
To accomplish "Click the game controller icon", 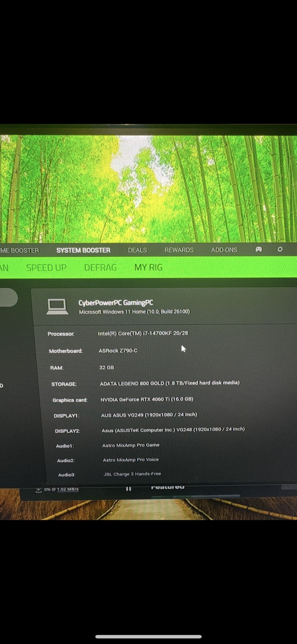I will point(258,250).
